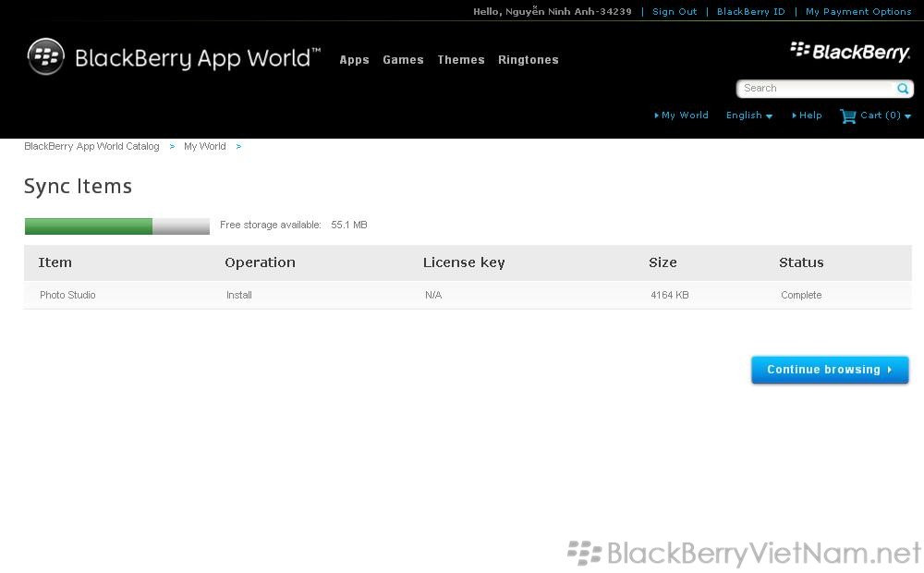Click the N/A license key cell
This screenshot has height=573, width=924.
click(x=433, y=295)
